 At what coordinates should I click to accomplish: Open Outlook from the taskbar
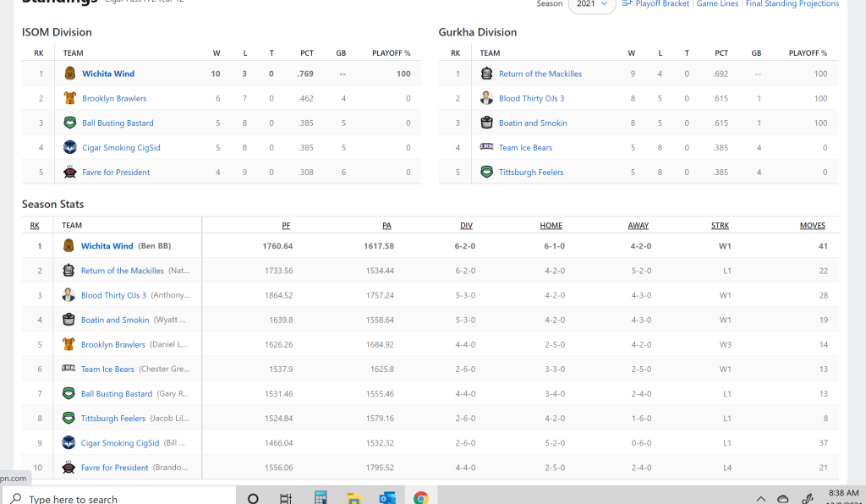pyautogui.click(x=387, y=498)
